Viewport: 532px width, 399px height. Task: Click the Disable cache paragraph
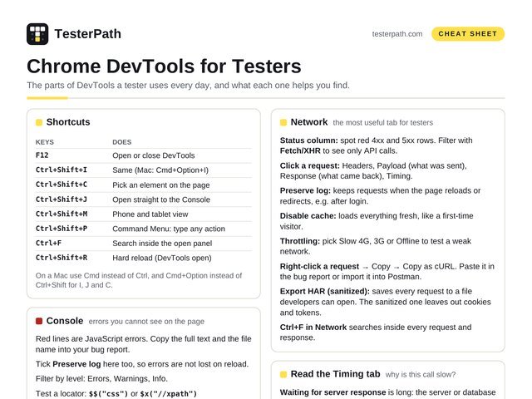pos(377,221)
